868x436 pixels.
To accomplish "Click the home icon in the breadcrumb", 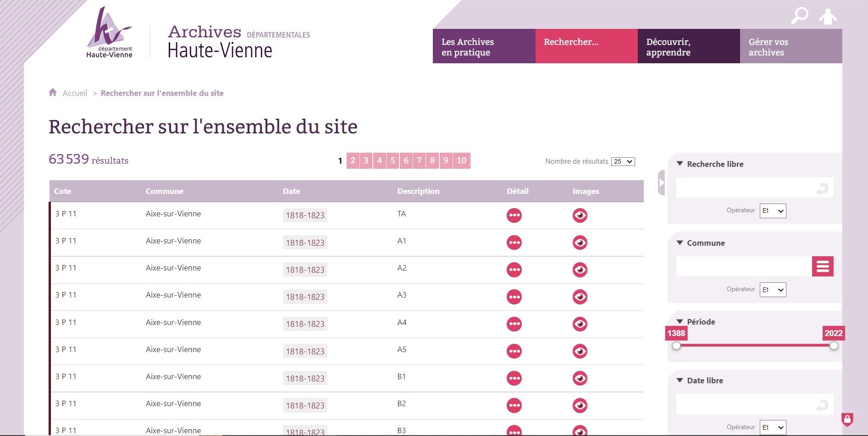I will click(x=53, y=92).
